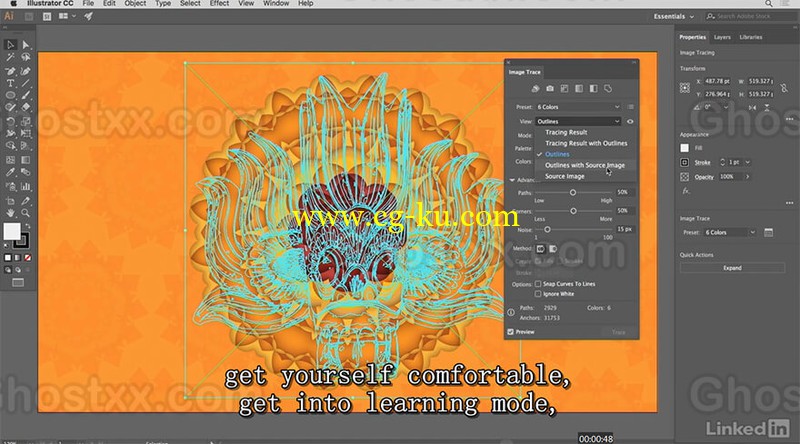
Task: Select the overlapping Method option
Action: [x=553, y=249]
